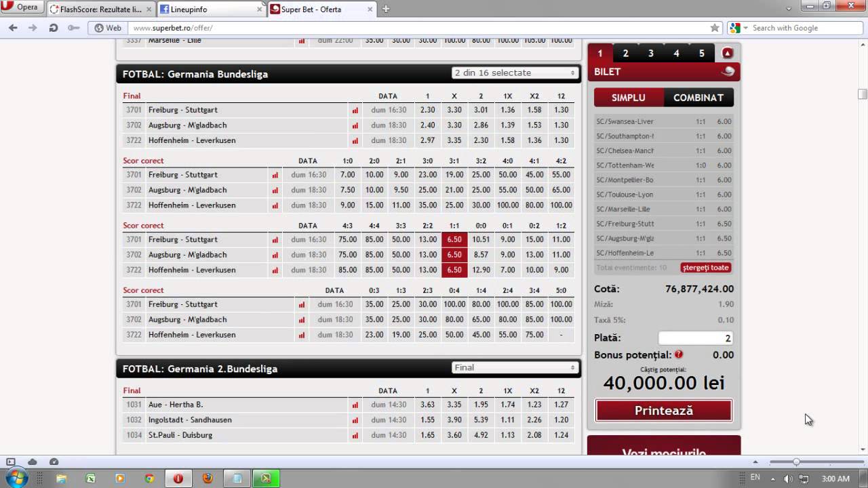Click the volume icon in system tray
The width and height of the screenshot is (868, 488).
tap(788, 479)
